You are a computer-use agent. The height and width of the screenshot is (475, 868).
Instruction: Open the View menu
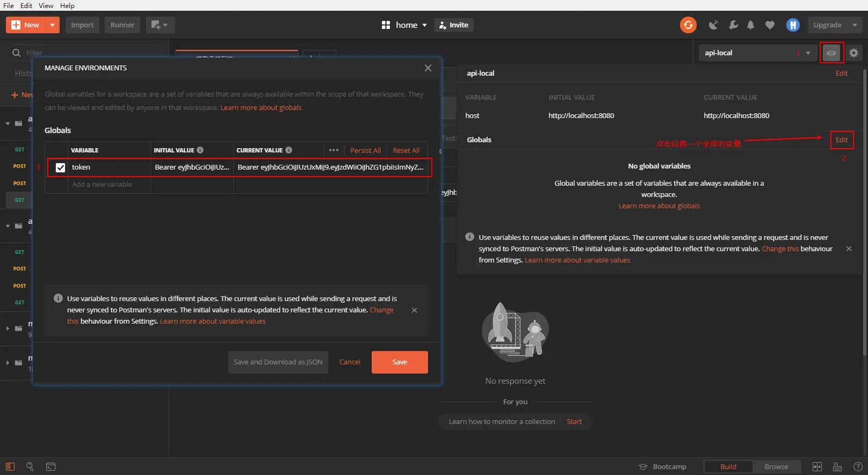tap(46, 5)
